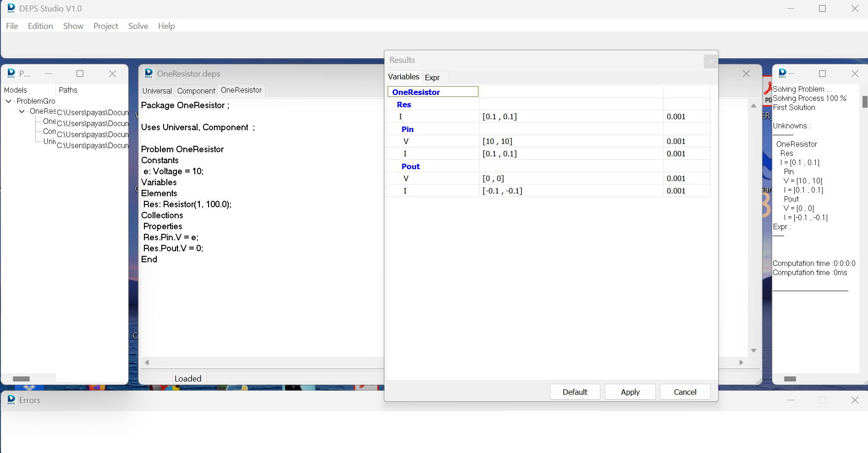The height and width of the screenshot is (453, 868).
Task: Select the Universal tab in the editor
Action: [x=157, y=91]
